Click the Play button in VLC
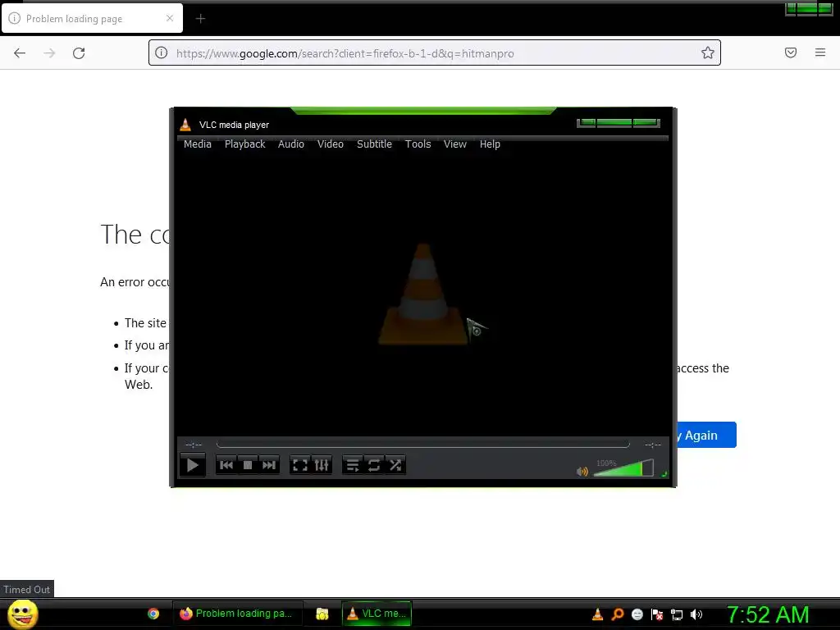Viewport: 840px width, 630px height. (192, 465)
